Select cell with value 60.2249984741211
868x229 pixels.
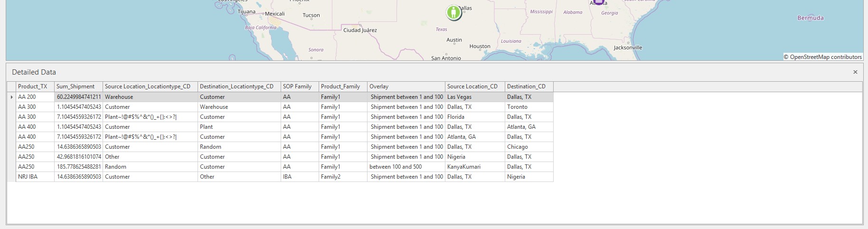[x=78, y=97]
